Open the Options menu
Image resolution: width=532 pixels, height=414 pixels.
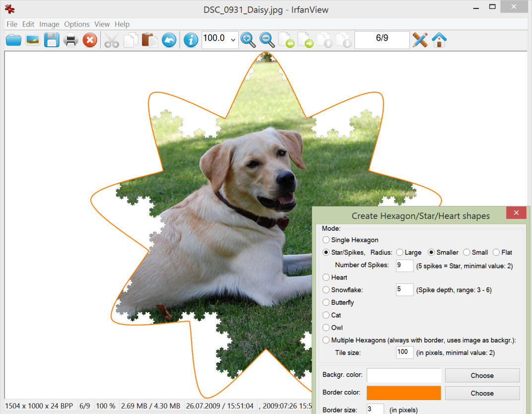[x=77, y=24]
